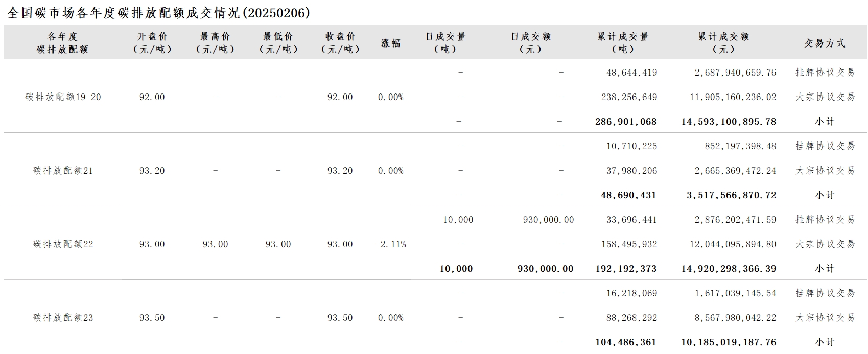Click the 累计成交量 column header

[623, 43]
